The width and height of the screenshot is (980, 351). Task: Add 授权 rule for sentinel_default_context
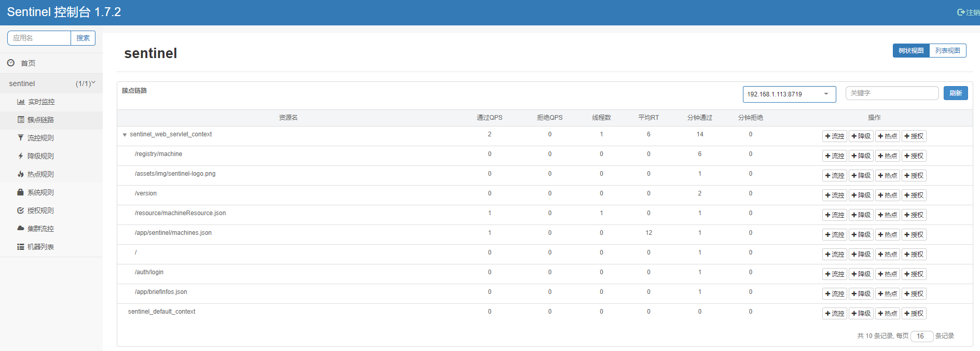pos(914,313)
